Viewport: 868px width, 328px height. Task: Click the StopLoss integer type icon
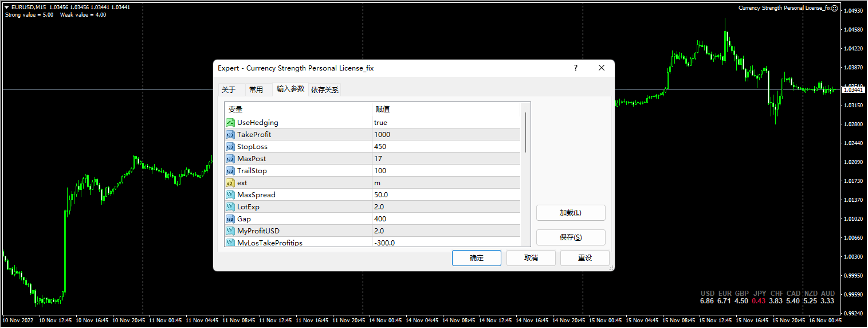point(230,147)
